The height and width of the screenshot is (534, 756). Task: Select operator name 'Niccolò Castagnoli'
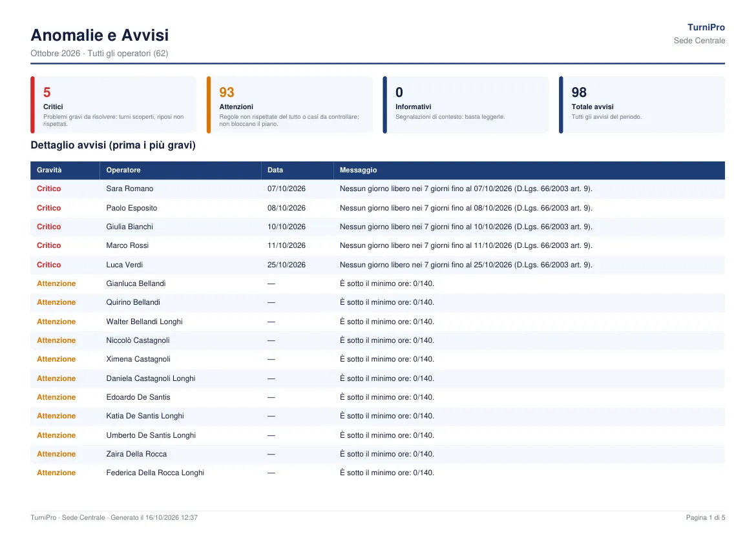tap(138, 341)
